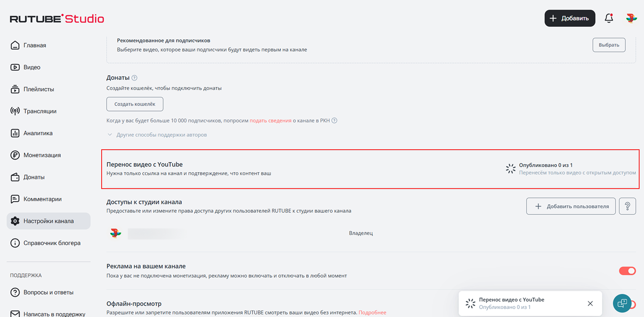644x317 pixels.
Task: Open the Подробнее link for offline viewing
Action: [x=372, y=313]
